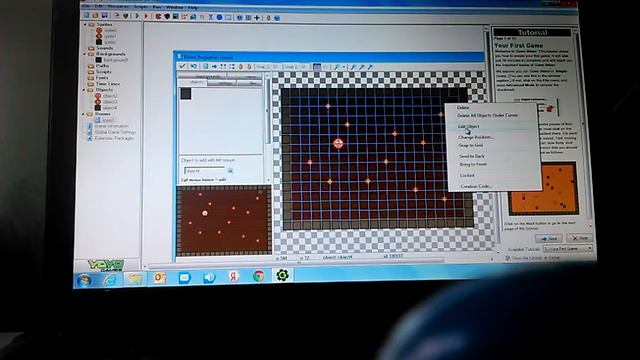Click the Save game disk icon
The image size is (640, 360).
click(x=104, y=16)
